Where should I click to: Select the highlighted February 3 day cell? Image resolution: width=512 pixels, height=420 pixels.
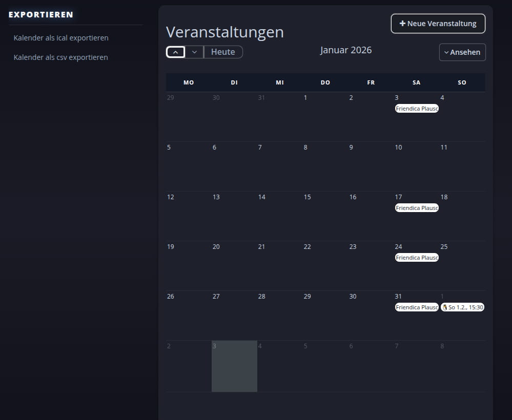[234, 366]
